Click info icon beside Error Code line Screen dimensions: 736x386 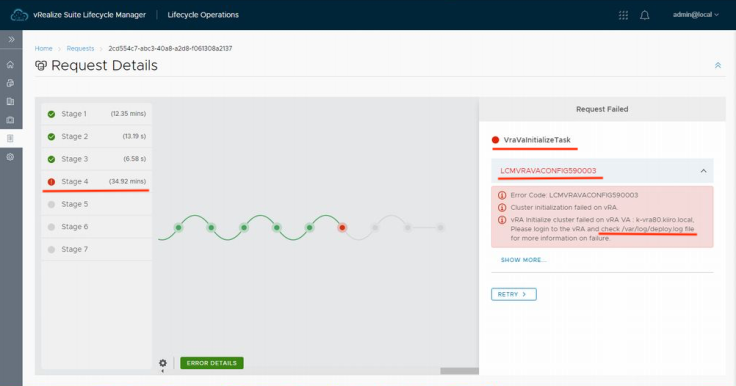502,195
